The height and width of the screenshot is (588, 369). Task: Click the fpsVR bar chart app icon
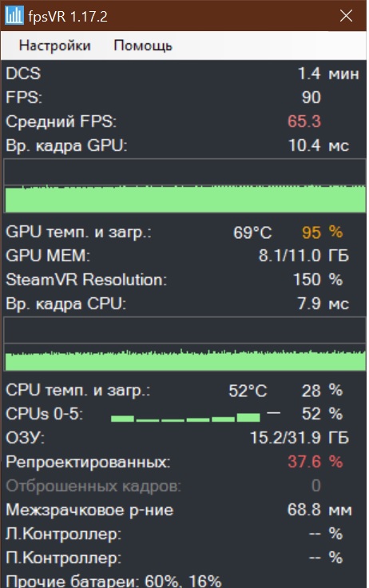(x=14, y=16)
